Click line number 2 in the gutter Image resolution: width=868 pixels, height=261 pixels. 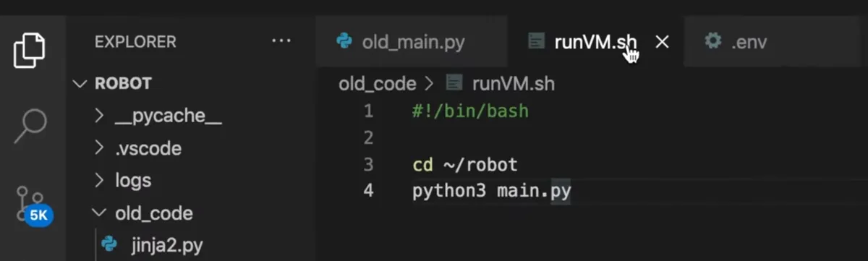click(369, 137)
